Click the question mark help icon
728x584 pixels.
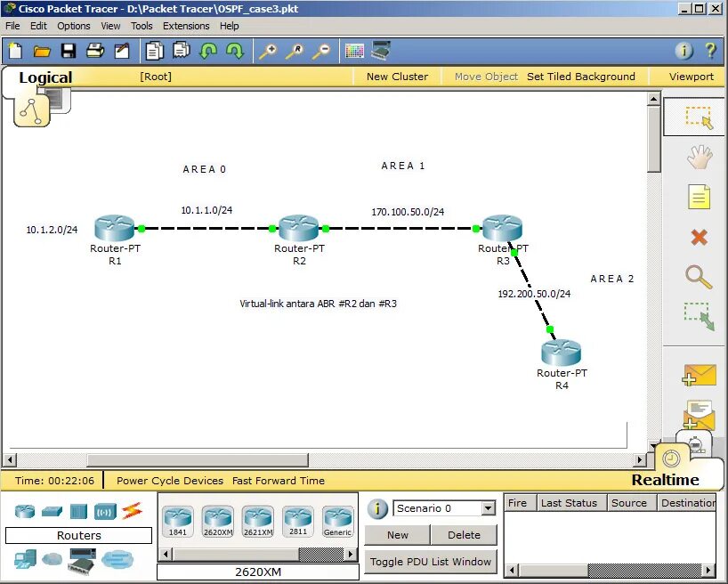(x=710, y=50)
